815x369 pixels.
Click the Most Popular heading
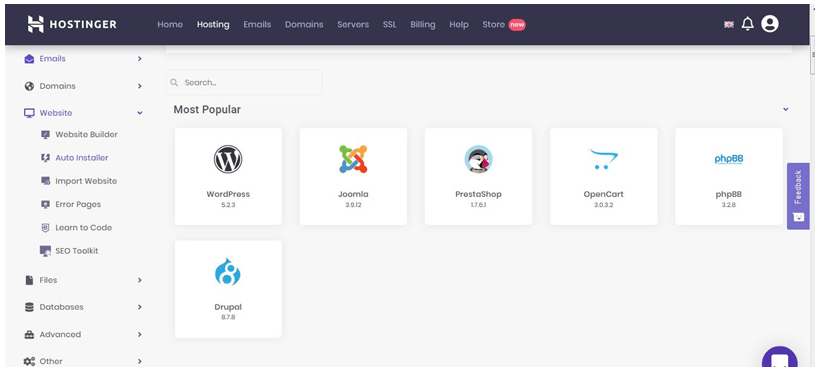pyautogui.click(x=207, y=110)
